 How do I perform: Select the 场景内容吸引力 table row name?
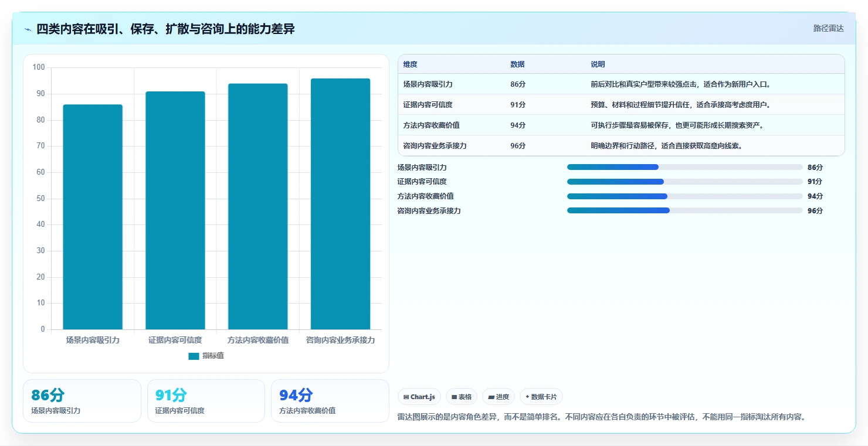tap(428, 84)
